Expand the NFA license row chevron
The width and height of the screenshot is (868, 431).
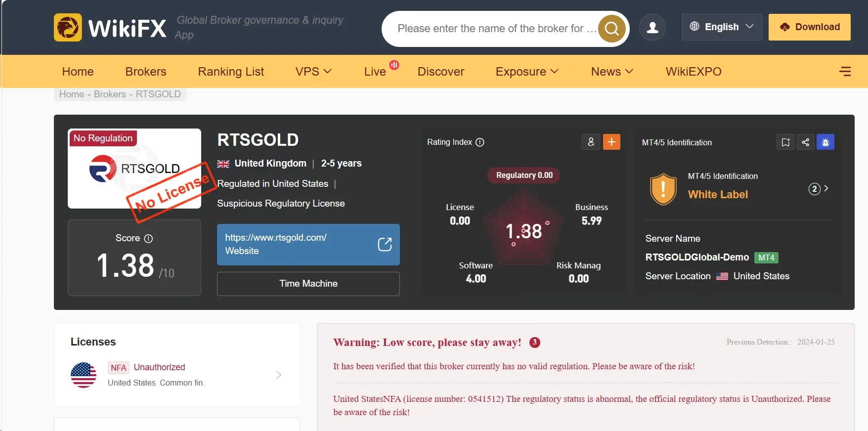pyautogui.click(x=279, y=375)
